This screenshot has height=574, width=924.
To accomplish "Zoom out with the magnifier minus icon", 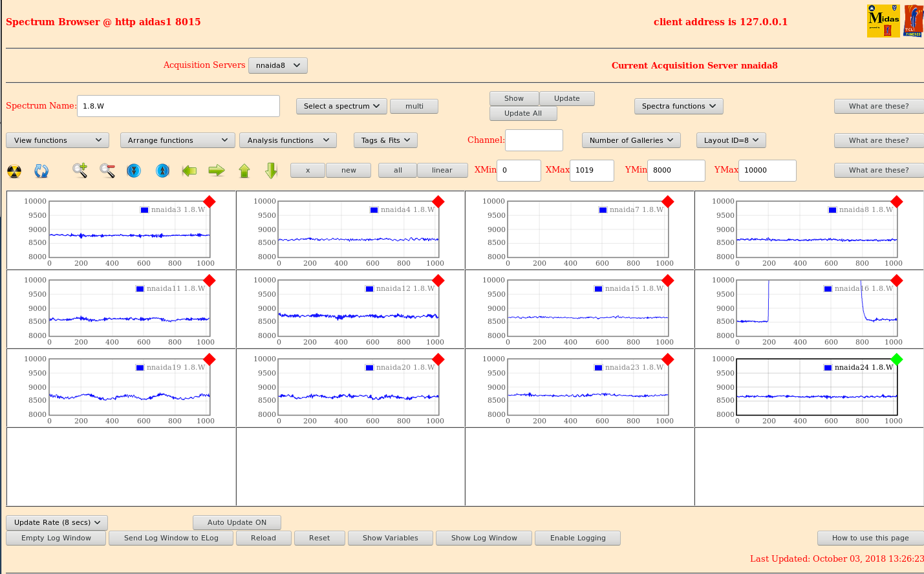I will [107, 171].
